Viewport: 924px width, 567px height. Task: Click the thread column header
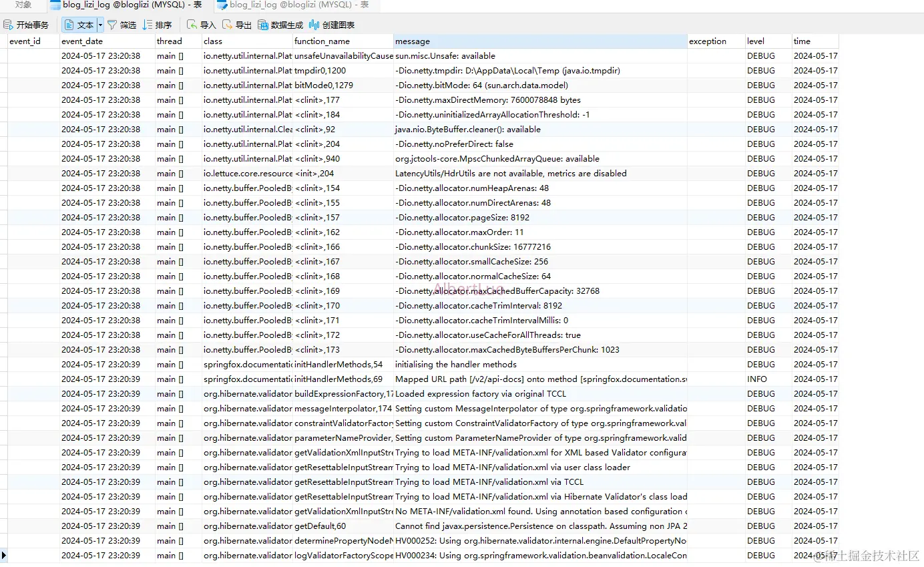pyautogui.click(x=178, y=41)
